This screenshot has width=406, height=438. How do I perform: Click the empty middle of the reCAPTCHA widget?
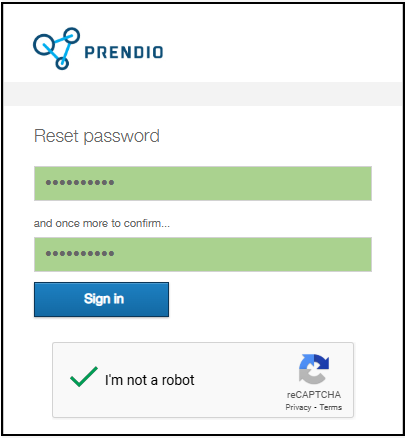240,380
